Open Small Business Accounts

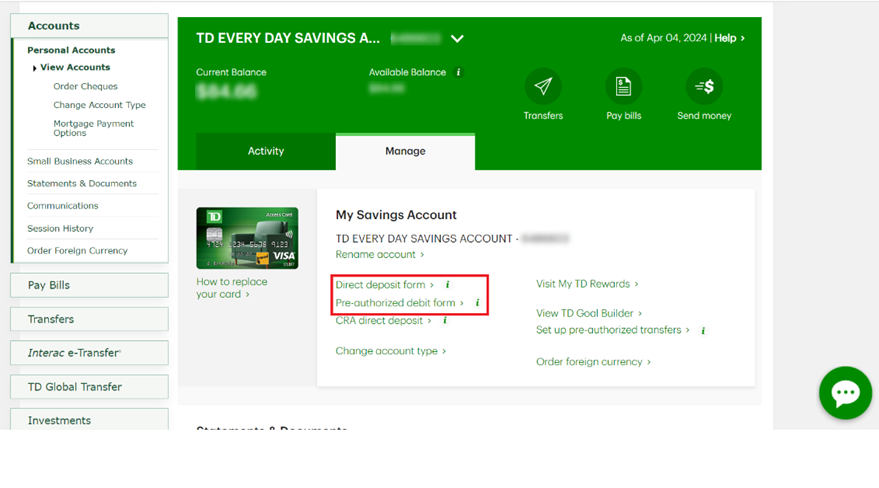tap(80, 161)
